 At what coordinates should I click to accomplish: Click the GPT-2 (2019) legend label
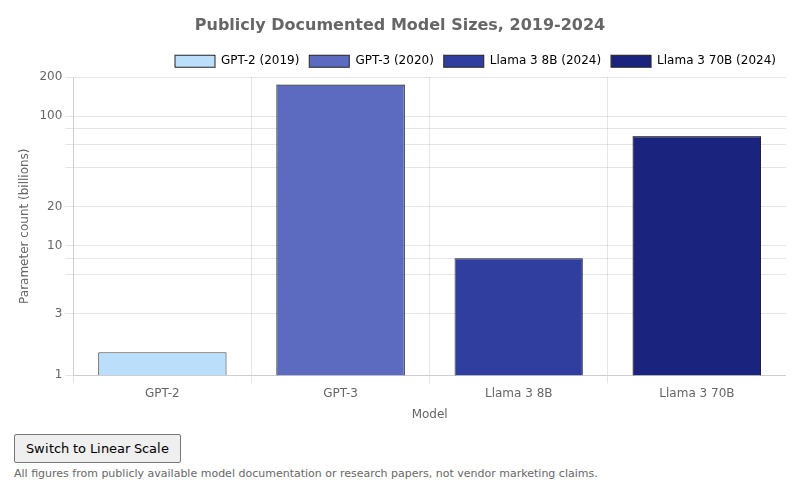click(260, 60)
